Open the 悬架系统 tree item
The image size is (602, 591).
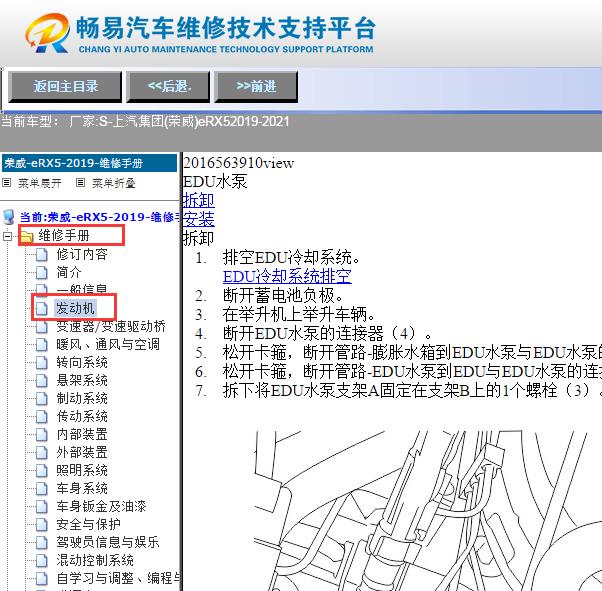click(82, 381)
